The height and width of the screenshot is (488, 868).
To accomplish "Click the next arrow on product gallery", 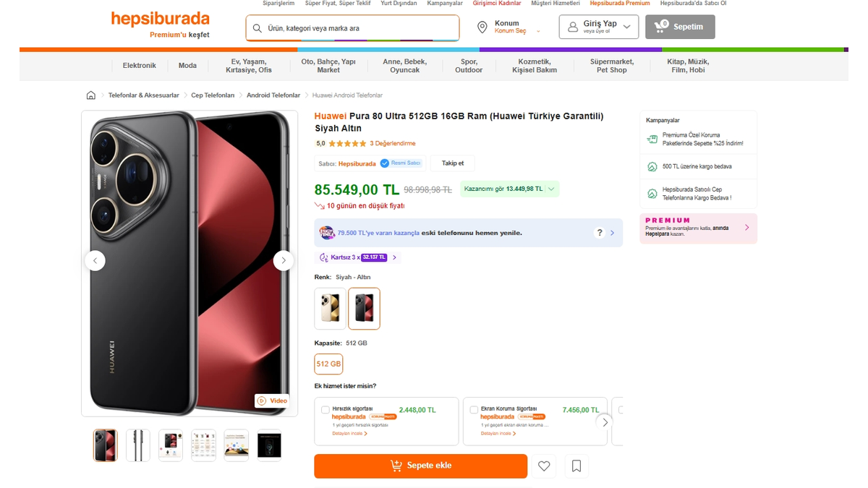I will [x=284, y=260].
